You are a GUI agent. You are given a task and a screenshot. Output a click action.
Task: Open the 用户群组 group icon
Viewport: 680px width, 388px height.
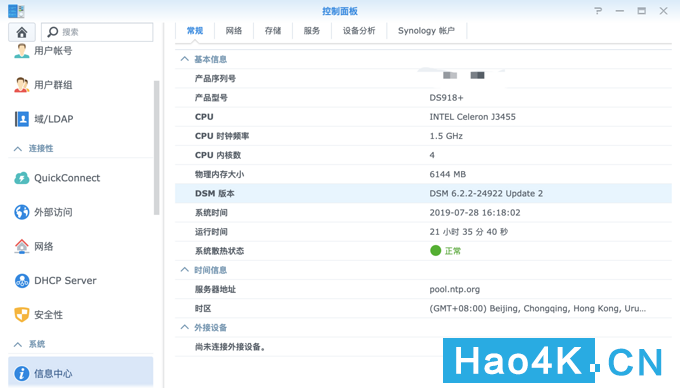tap(21, 85)
